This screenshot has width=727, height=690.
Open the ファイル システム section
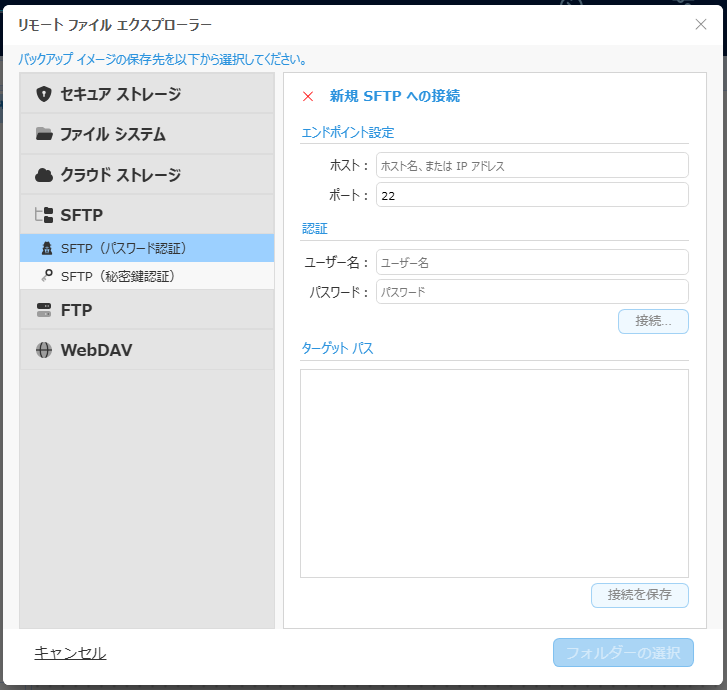pos(147,134)
